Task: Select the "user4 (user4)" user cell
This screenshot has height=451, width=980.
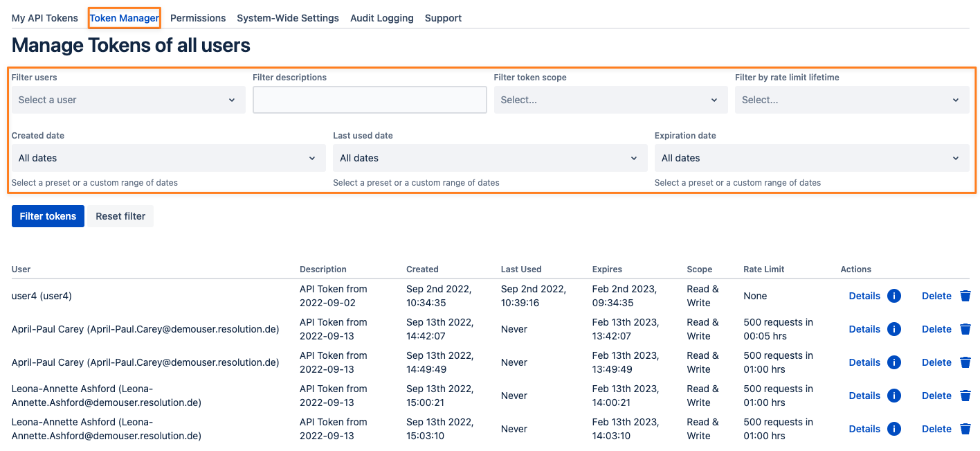Action: (42, 296)
